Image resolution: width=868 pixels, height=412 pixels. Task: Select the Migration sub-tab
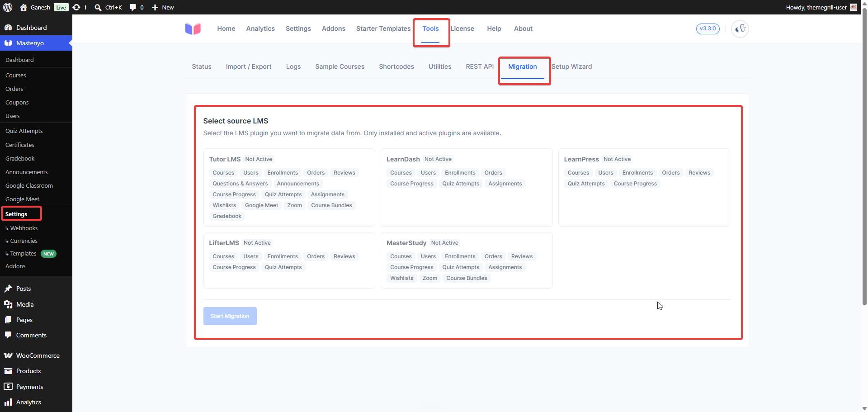(523, 66)
